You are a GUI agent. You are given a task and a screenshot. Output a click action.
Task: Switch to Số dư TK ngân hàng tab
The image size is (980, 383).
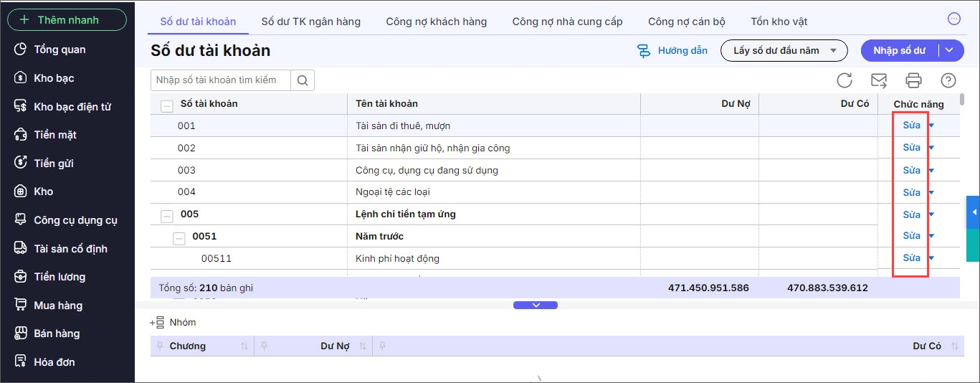pyautogui.click(x=310, y=22)
